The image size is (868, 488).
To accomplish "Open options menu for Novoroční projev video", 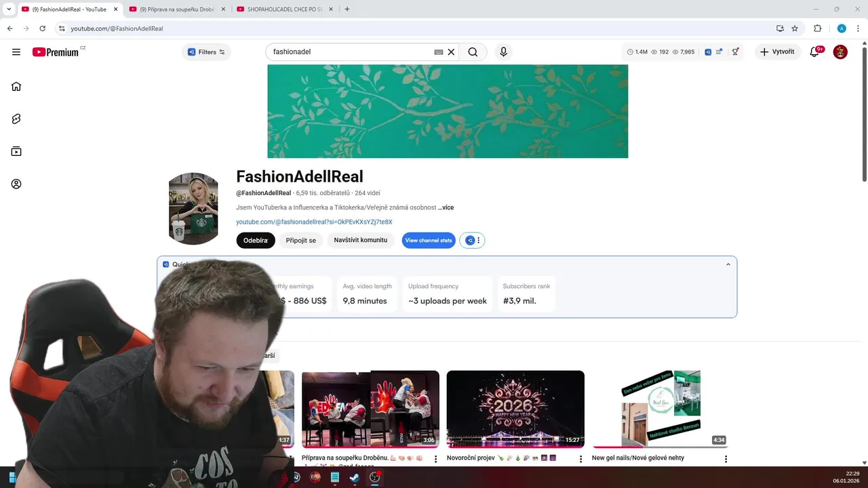I will 581,460.
